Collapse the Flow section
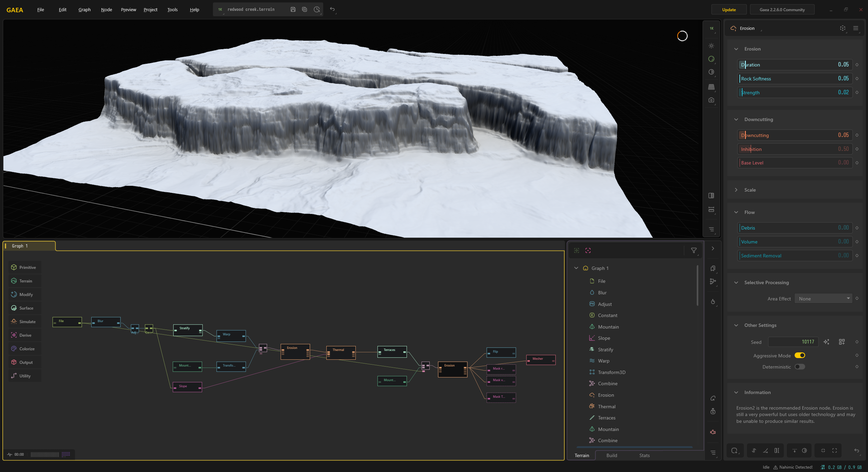 pyautogui.click(x=736, y=212)
